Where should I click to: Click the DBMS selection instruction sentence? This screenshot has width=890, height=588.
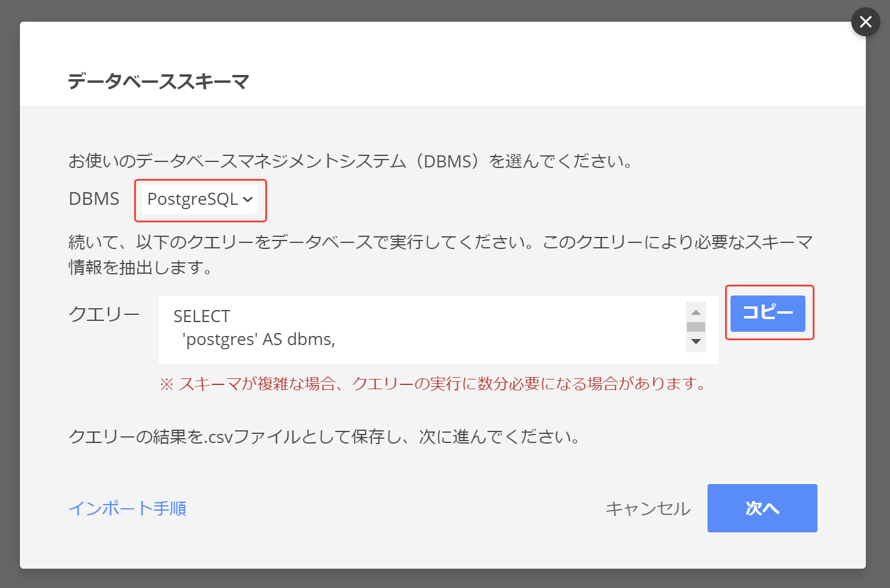pyautogui.click(x=350, y=161)
